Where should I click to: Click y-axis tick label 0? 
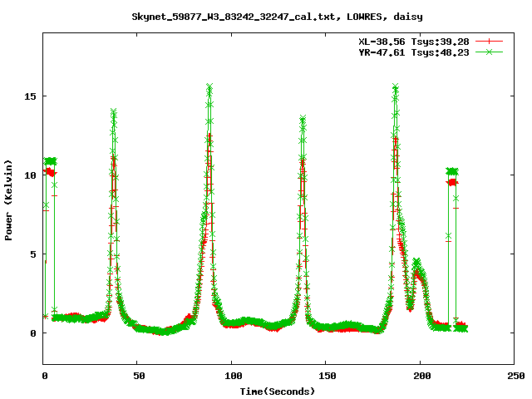pos(33,333)
